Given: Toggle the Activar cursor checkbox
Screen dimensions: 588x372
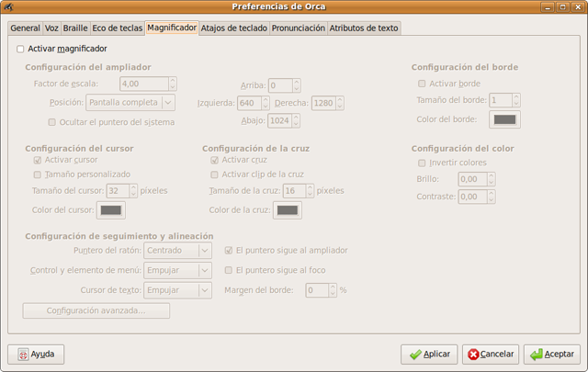Looking at the screenshot, I should coord(38,160).
